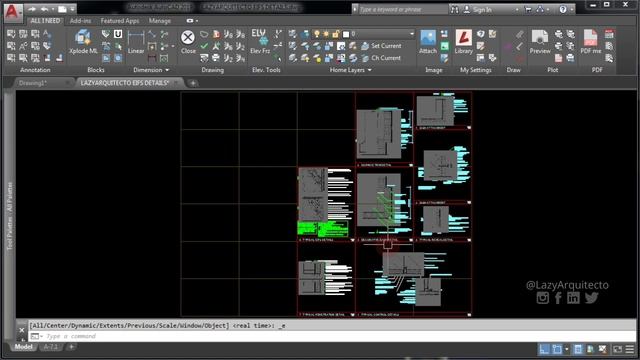Add a new drawing tab with plus
Image resolution: width=640 pixels, height=360 pixels.
tap(193, 83)
